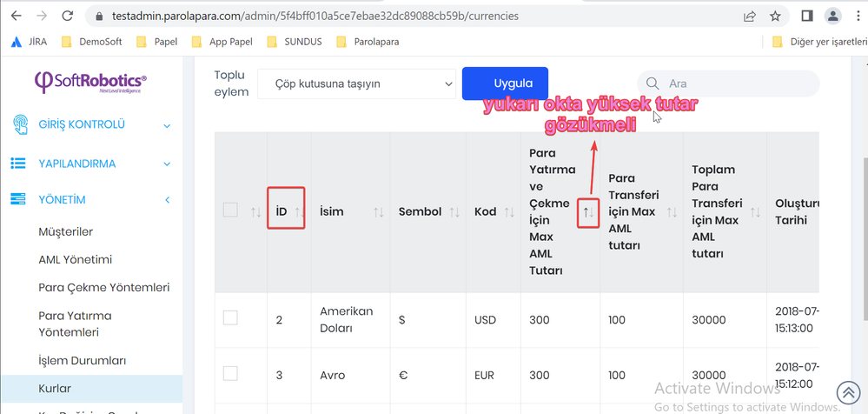Sort table by İD column arrows
Image resolution: width=868 pixels, height=414 pixels.
click(299, 211)
